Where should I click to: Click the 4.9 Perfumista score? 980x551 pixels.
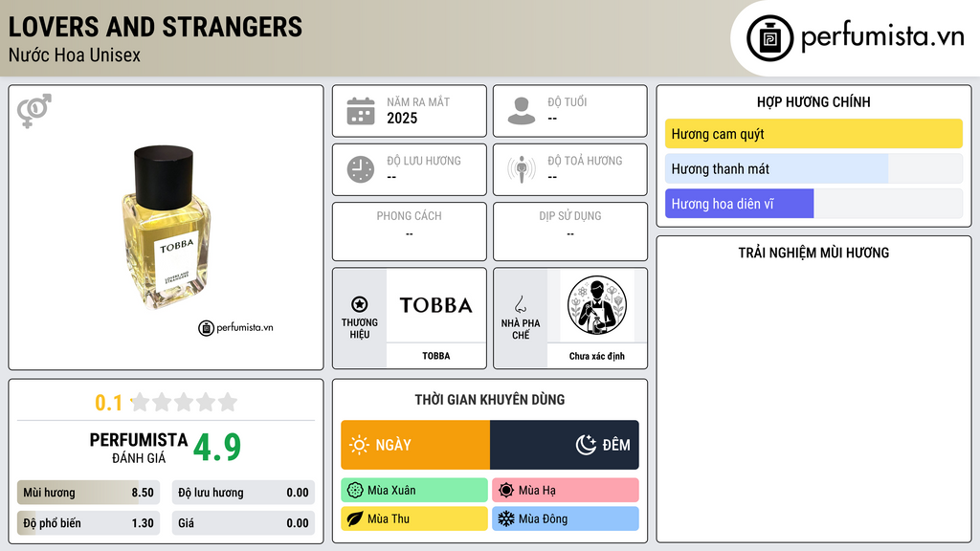(217, 448)
